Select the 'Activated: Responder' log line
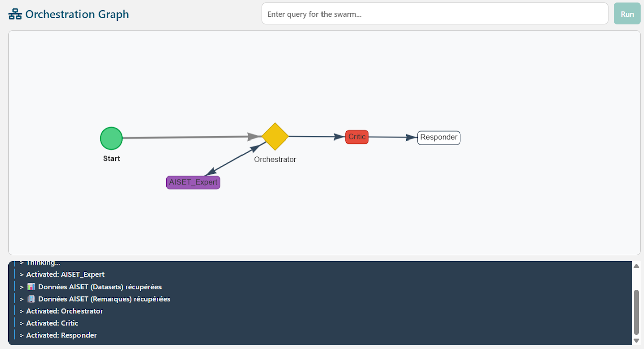This screenshot has height=349, width=644. (59, 335)
